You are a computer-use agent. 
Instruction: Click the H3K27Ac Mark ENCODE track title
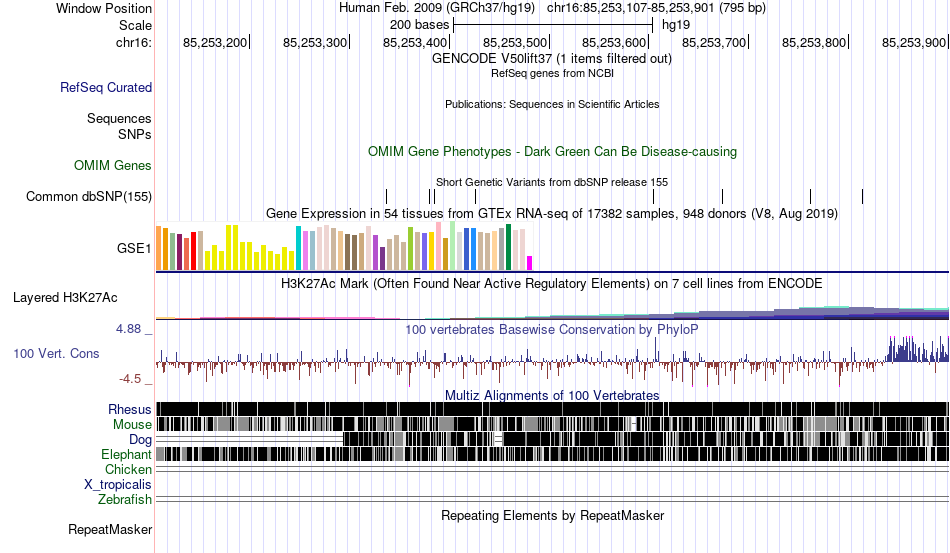click(x=551, y=283)
